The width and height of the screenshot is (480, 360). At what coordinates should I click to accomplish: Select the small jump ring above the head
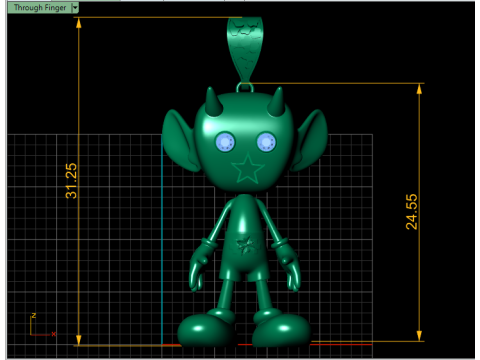(x=245, y=88)
